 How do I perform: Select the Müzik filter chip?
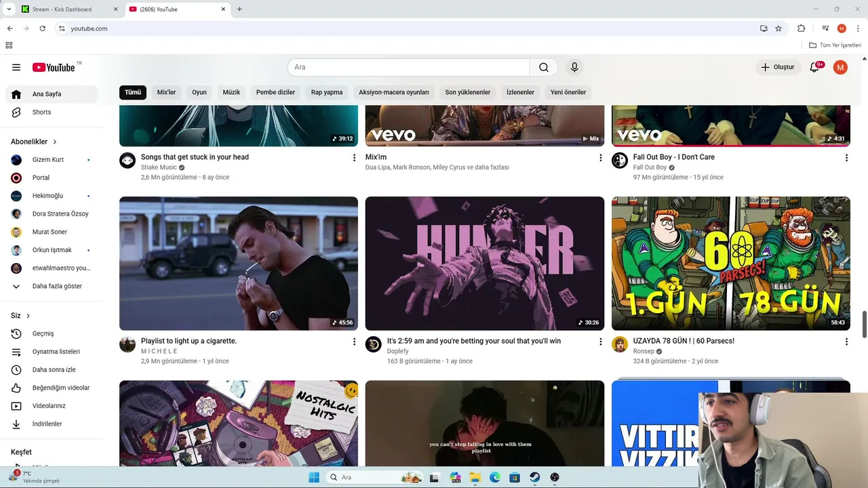tap(231, 92)
